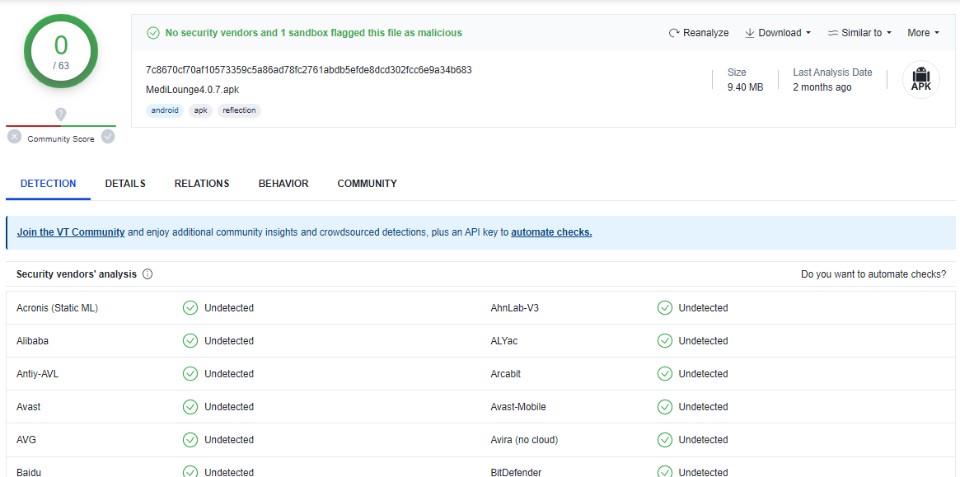Click the AhnLab-V3 vendor name

tap(515, 308)
